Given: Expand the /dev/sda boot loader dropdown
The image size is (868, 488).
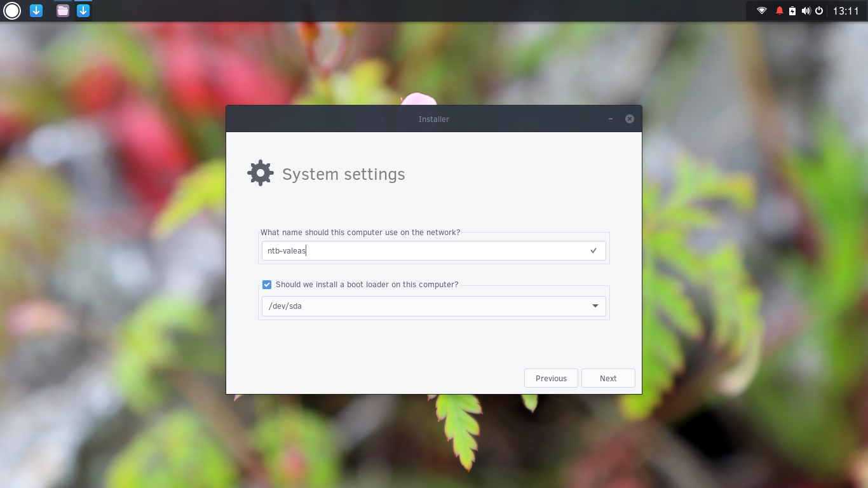Looking at the screenshot, I should [x=434, y=306].
